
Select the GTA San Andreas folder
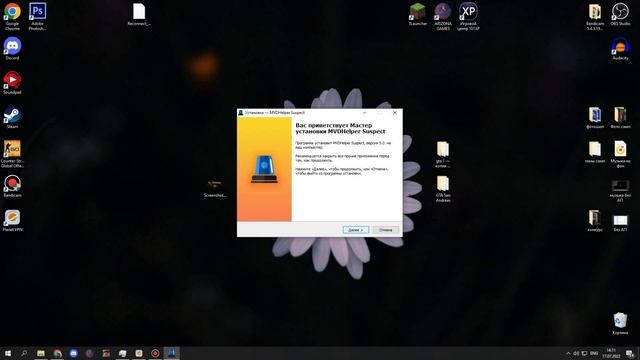click(443, 189)
